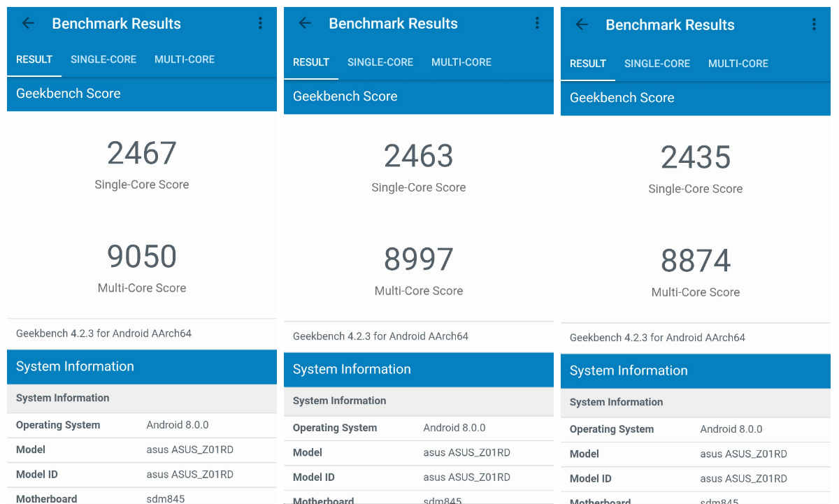Click Geekbench Score header in right screenshot
This screenshot has width=839, height=504.
click(x=696, y=98)
